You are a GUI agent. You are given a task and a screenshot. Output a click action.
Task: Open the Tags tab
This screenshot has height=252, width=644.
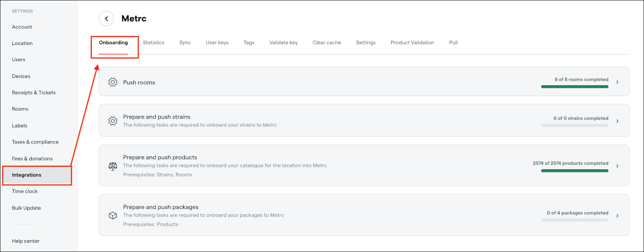pyautogui.click(x=249, y=43)
